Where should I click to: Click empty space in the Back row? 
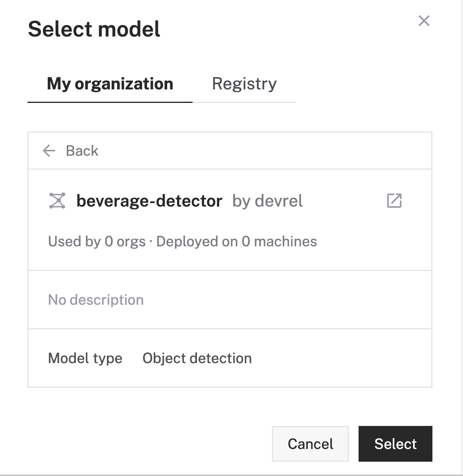click(x=262, y=151)
